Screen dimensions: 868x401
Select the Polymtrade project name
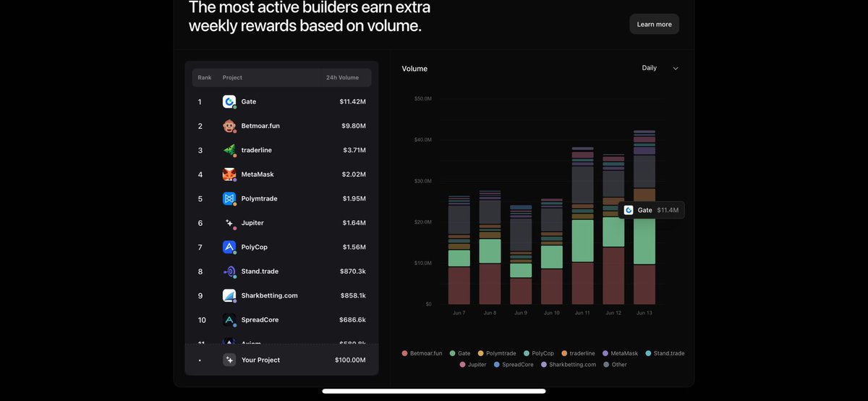(259, 199)
